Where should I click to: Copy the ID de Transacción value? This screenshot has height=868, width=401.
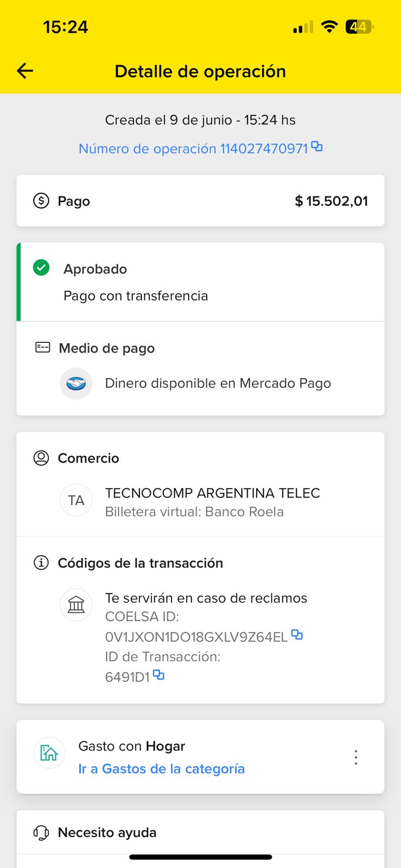[x=158, y=675]
